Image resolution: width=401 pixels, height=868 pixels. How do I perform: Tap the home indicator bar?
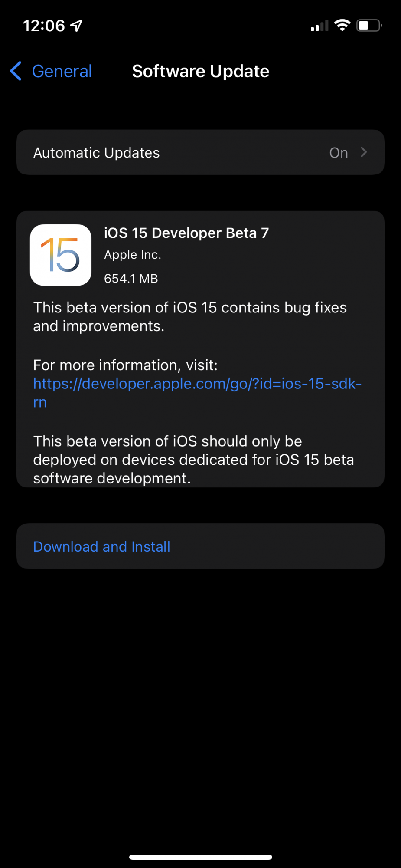[x=200, y=857]
